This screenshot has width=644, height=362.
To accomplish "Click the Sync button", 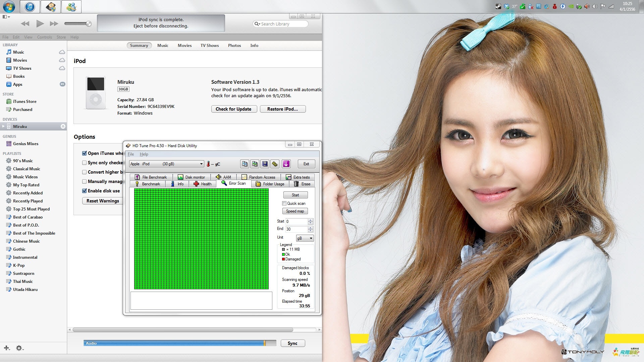I will pos(292,343).
